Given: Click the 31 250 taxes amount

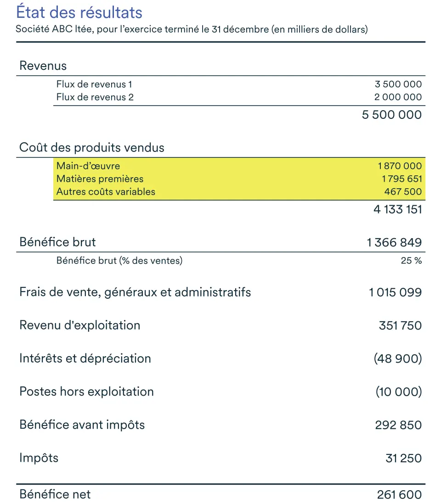Looking at the screenshot, I should click(403, 458).
